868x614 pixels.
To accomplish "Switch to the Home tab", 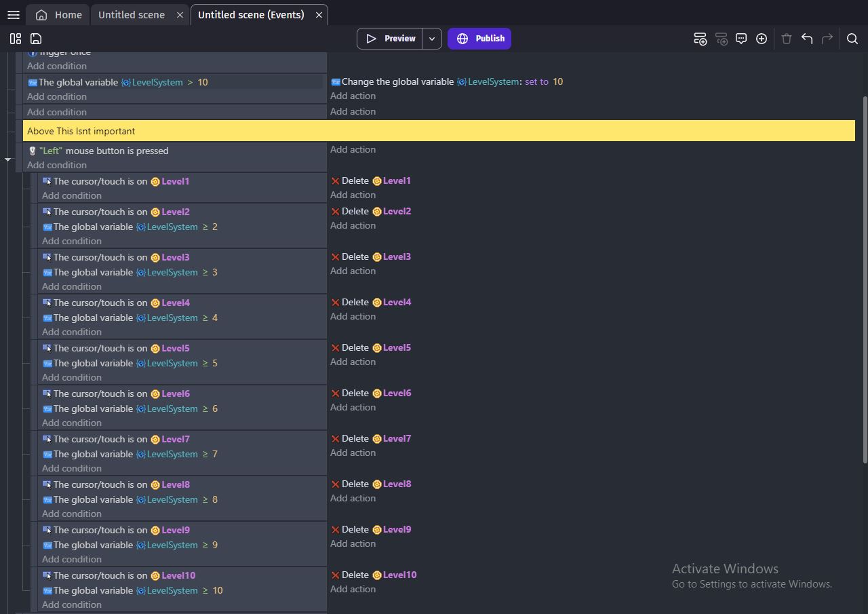I will coord(58,15).
